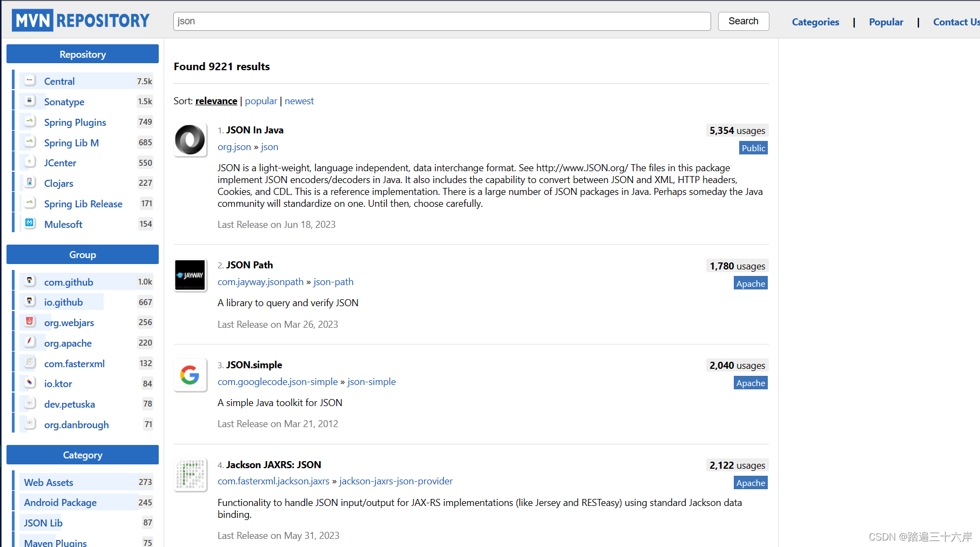
Task: Click the 2,122 usages badge
Action: point(737,465)
